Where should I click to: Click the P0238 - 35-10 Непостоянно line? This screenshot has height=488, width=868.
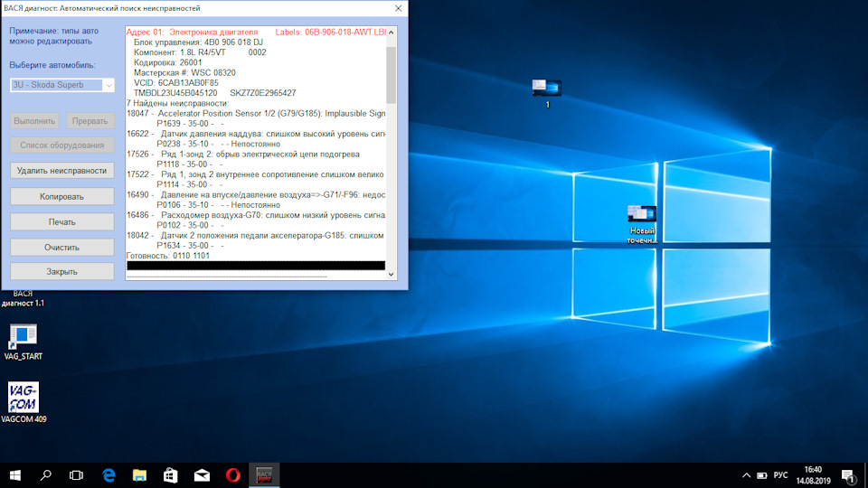[x=219, y=144]
